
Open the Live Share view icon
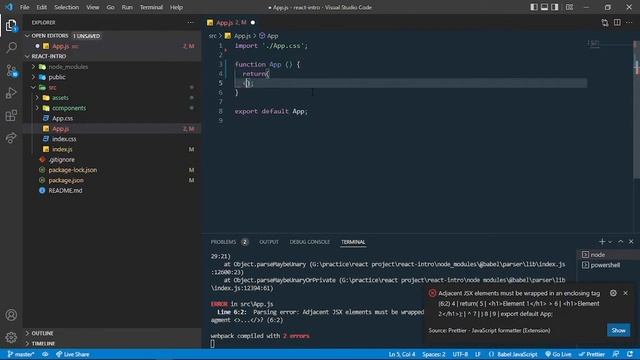[11, 138]
